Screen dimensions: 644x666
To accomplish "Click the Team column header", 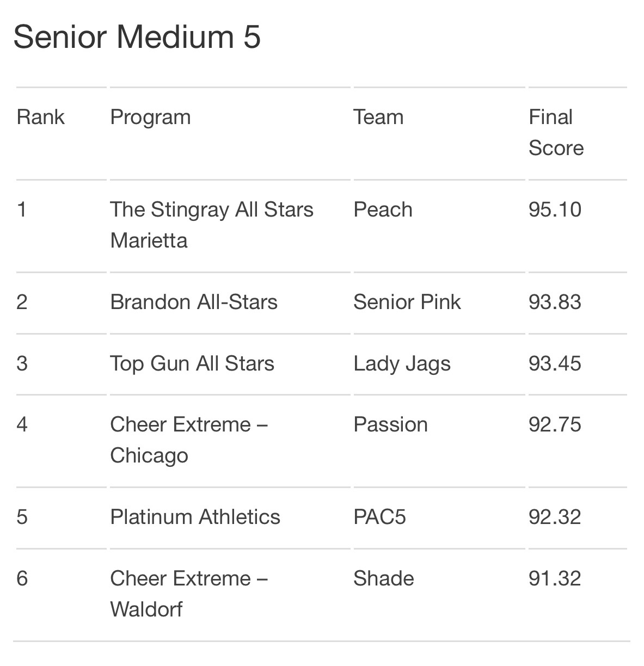I will (x=378, y=118).
